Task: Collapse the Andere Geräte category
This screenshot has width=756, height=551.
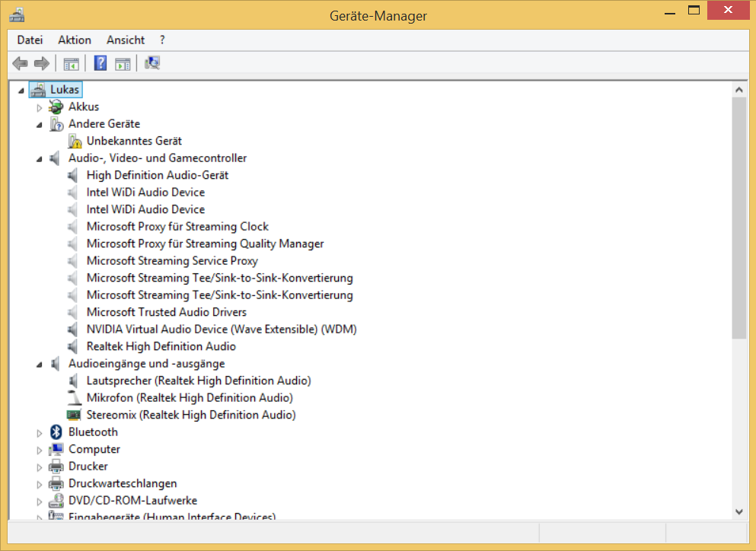Action: point(39,125)
